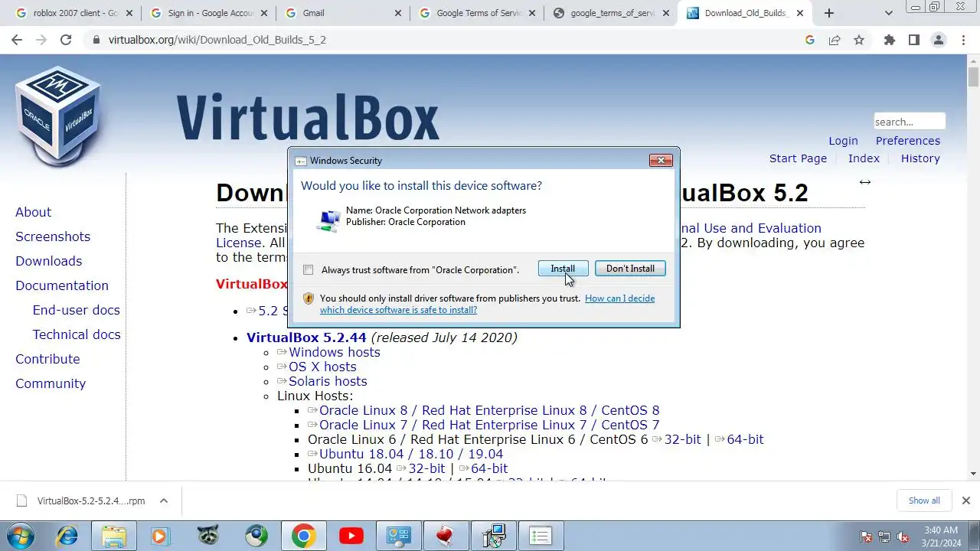Image resolution: width=980 pixels, height=551 pixels.
Task: Open VirtualBox installer taskbar icon
Action: 493,536
